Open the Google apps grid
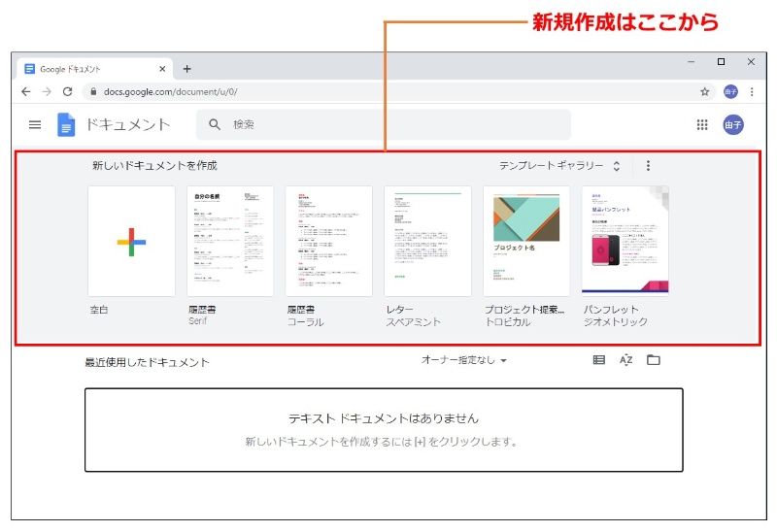Image resolution: width=777 pixels, height=532 pixels. (x=702, y=124)
